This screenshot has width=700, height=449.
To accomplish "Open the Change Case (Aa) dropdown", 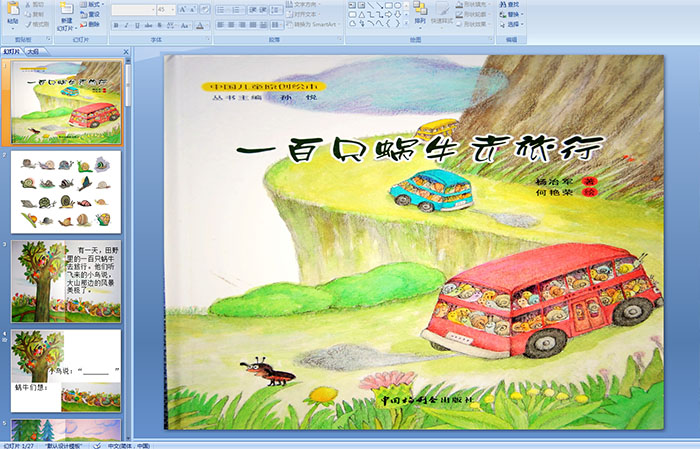I will click(185, 25).
